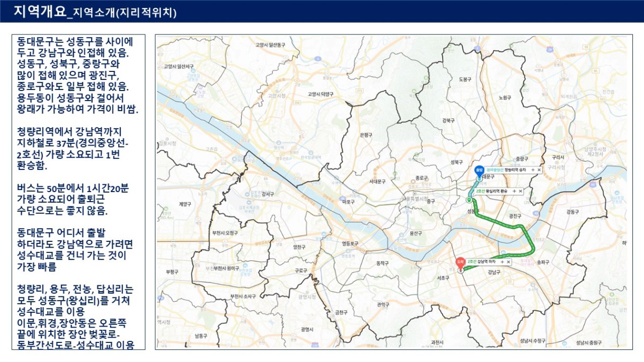Click the 강서구 label on the map
The height and width of the screenshot is (362, 644).
coord(268,194)
